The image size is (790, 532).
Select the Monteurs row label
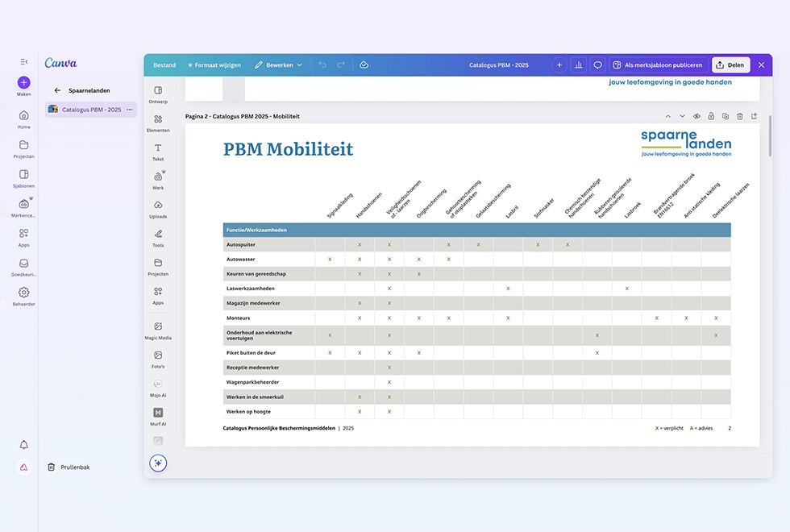point(239,318)
